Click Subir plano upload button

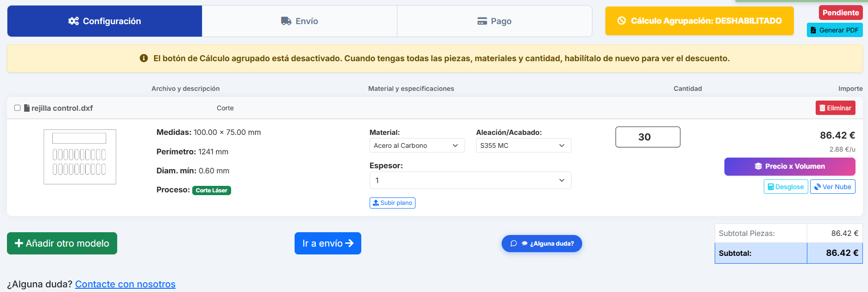click(392, 203)
